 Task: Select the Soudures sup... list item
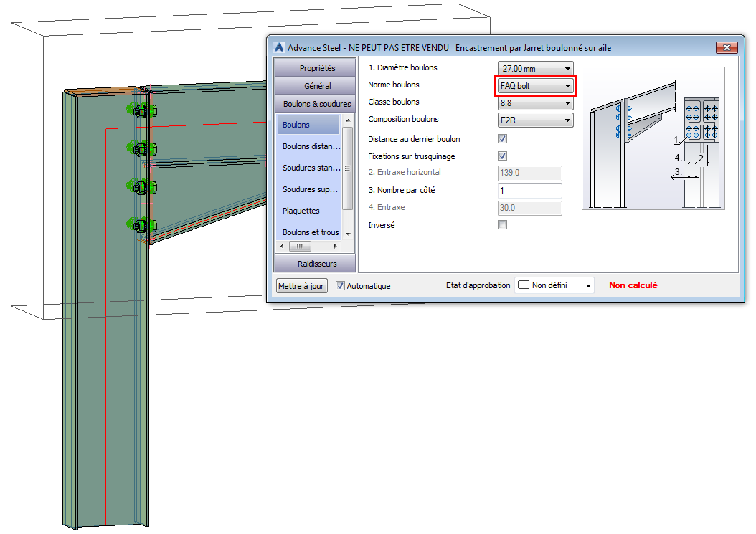pyautogui.click(x=310, y=189)
